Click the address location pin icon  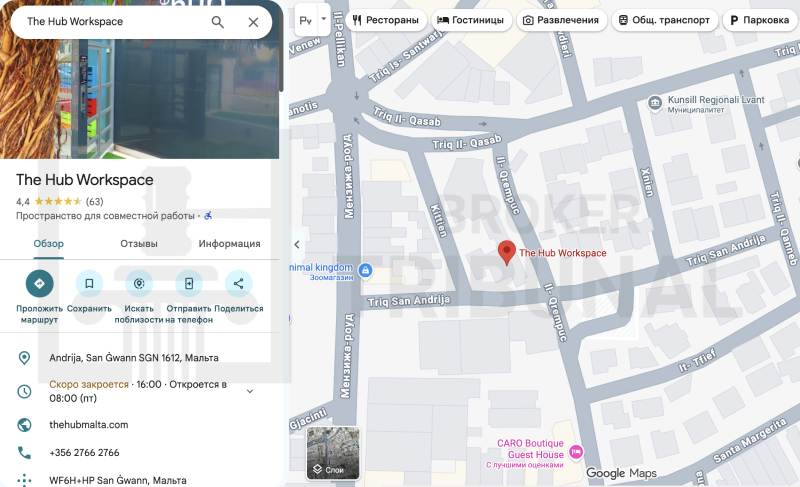24,358
